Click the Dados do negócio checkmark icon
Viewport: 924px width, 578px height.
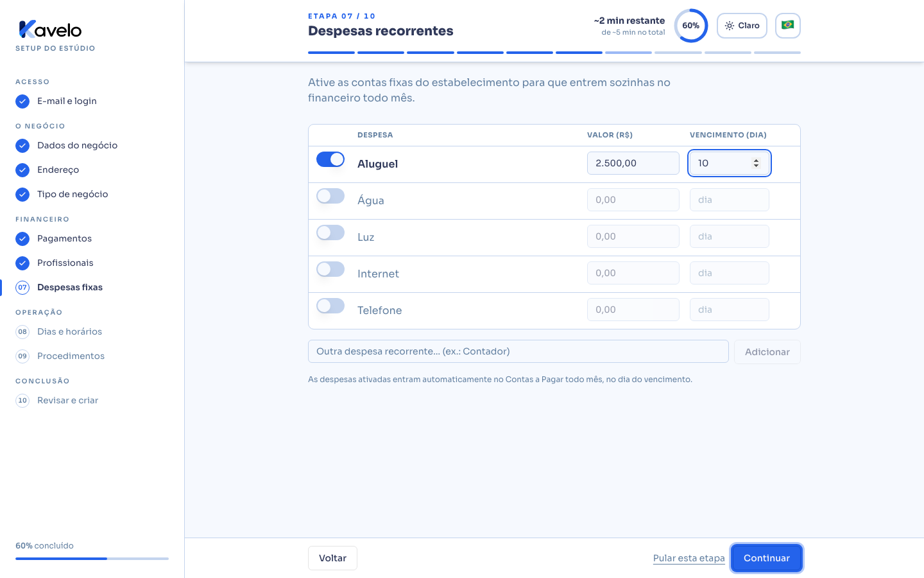click(x=22, y=146)
